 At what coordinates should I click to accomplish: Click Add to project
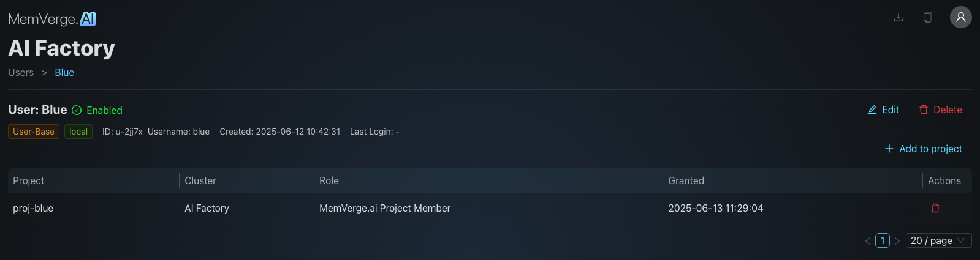coord(923,149)
